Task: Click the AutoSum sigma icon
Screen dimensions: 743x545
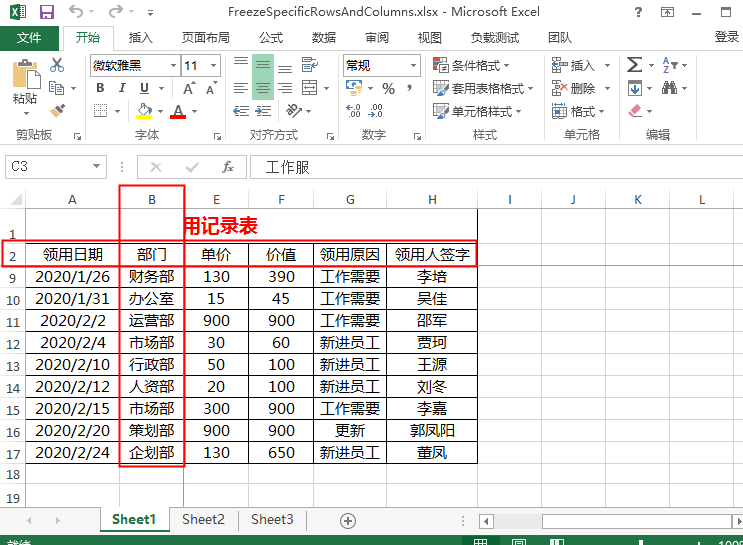Action: coord(634,64)
